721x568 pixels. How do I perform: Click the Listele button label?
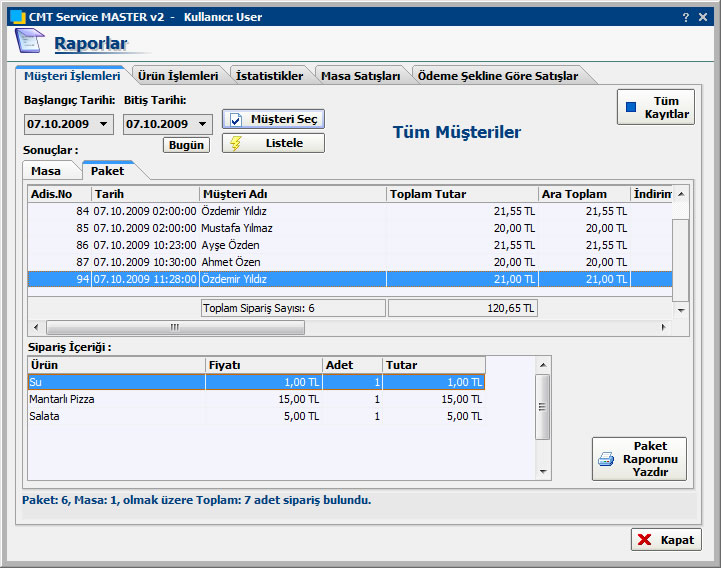click(x=284, y=143)
